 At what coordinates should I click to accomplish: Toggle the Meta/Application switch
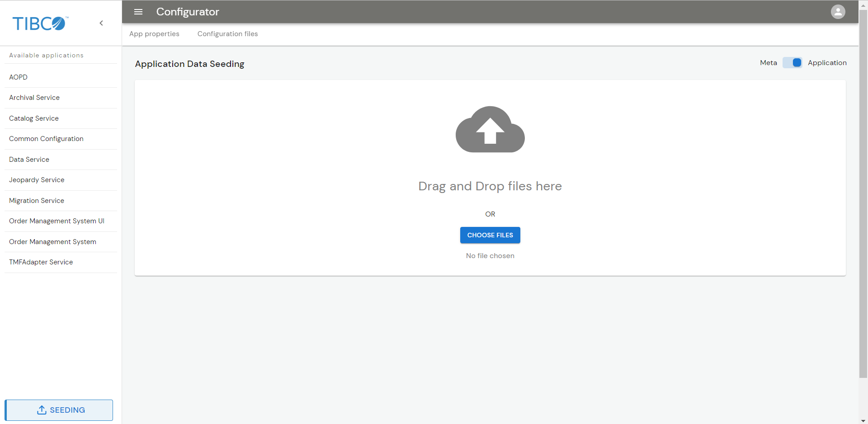tap(793, 63)
